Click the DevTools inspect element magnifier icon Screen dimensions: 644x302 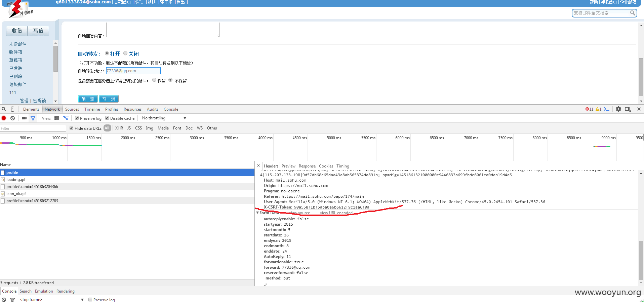click(4, 109)
